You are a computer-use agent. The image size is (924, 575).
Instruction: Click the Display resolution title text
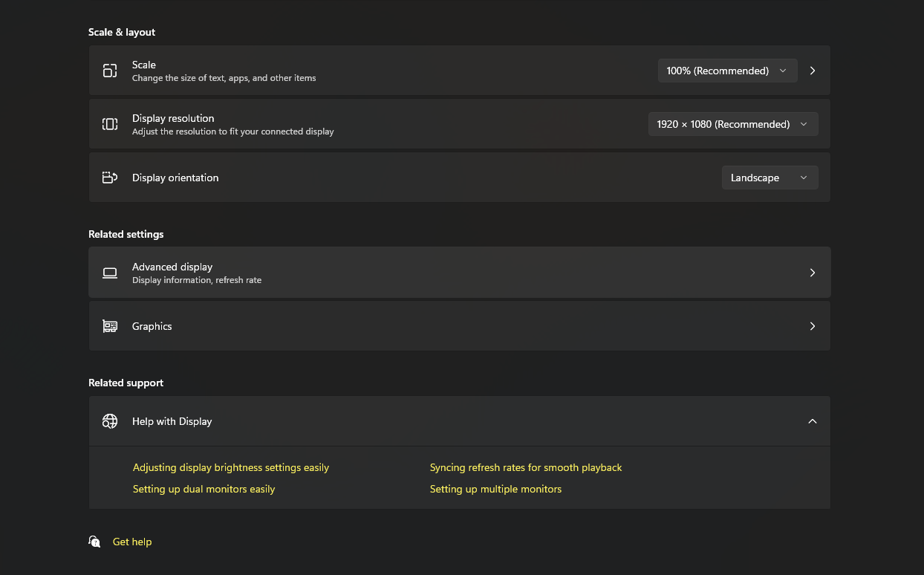(x=173, y=118)
